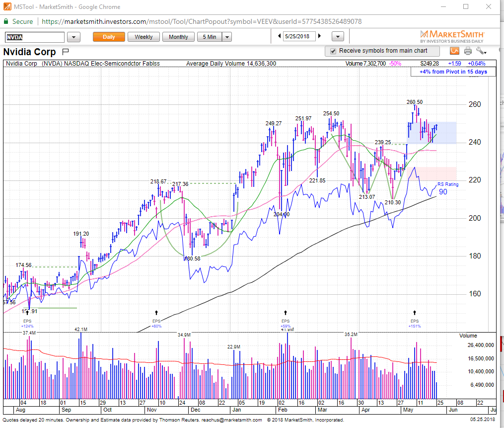The height and width of the screenshot is (428, 504).
Task: Click the EPS +124% label
Action: click(x=27, y=324)
